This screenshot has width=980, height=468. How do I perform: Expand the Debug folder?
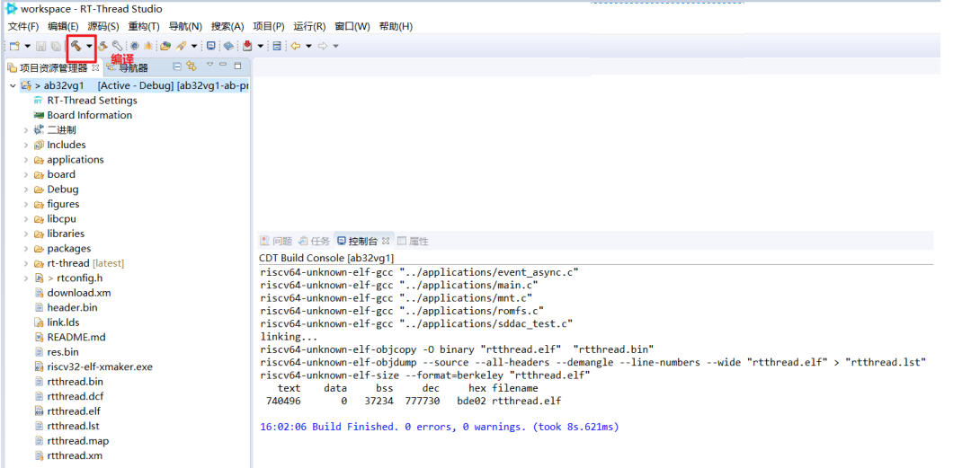[26, 190]
